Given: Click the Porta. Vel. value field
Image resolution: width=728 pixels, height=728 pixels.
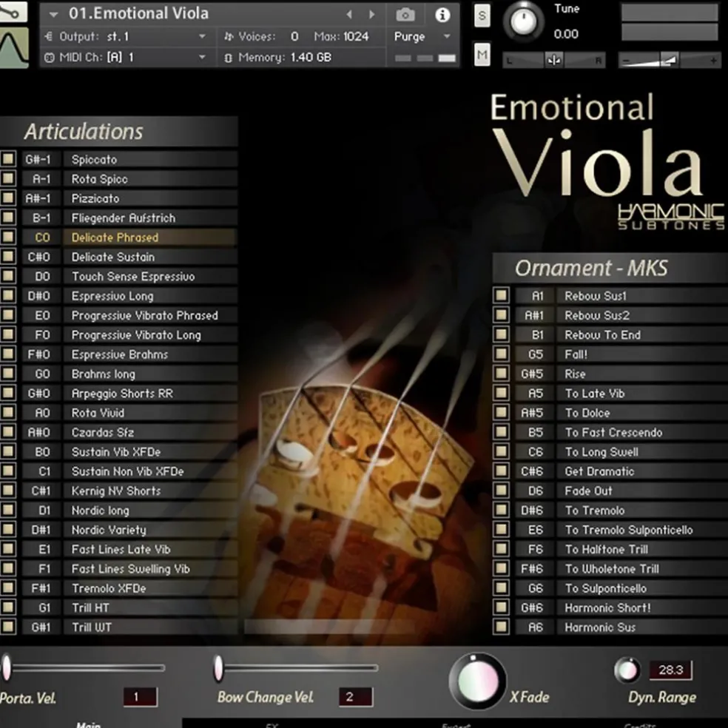Looking at the screenshot, I should pyautogui.click(x=141, y=697).
